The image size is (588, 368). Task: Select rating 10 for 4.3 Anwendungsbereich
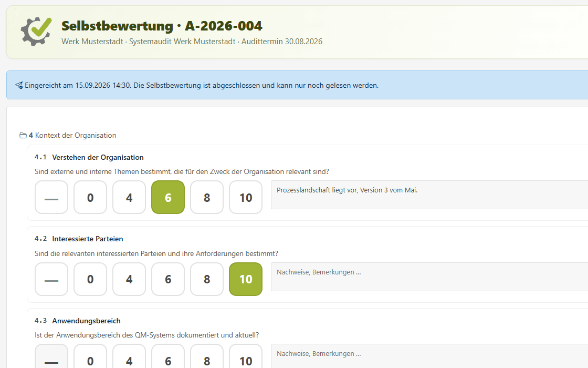click(x=246, y=356)
